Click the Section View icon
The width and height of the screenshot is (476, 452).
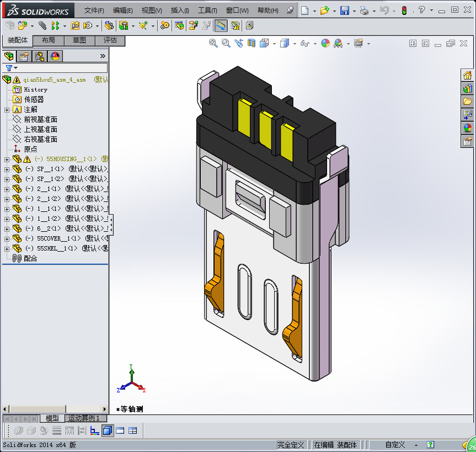pyautogui.click(x=252, y=44)
